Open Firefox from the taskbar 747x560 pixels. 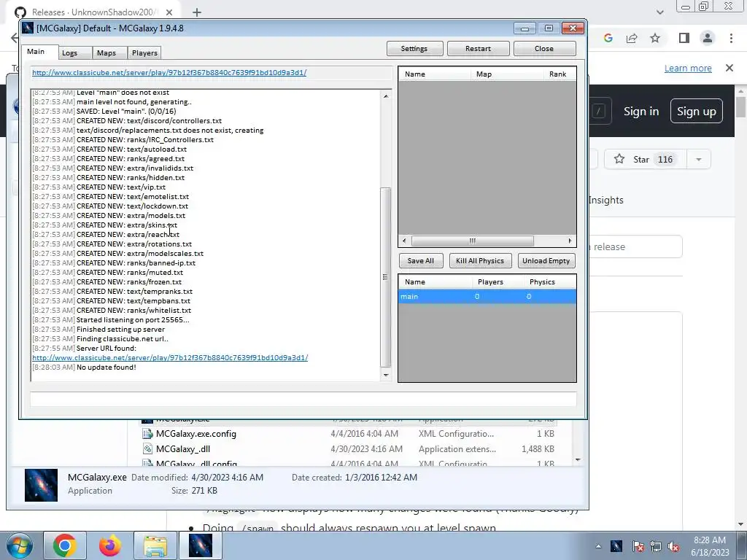110,545
